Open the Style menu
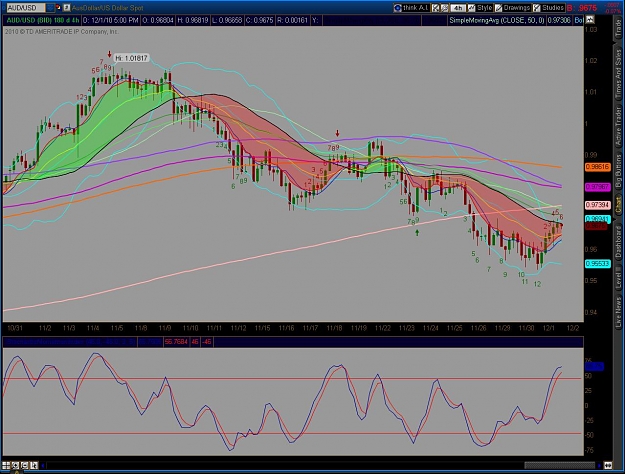Image resolution: width=625 pixels, height=474 pixels. click(480, 8)
